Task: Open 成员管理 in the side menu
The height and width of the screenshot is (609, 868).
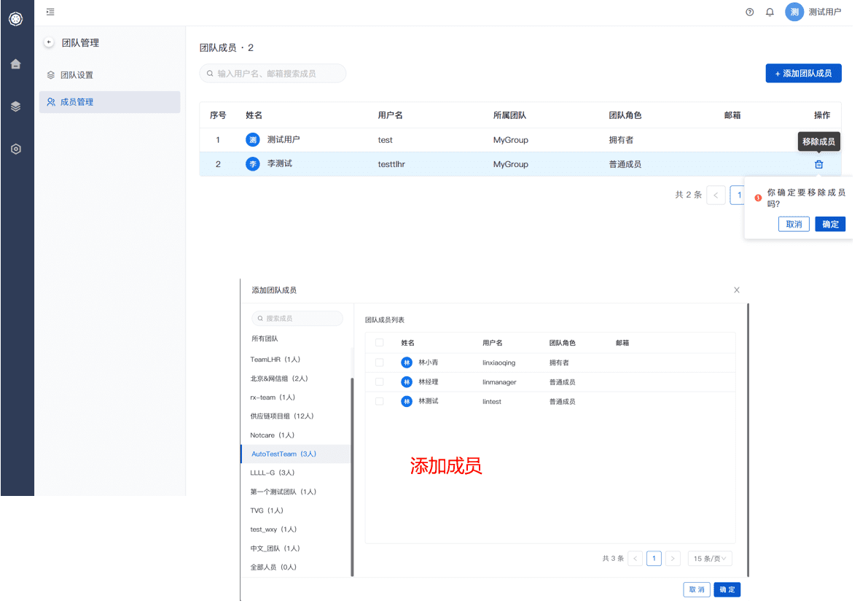Action: [x=109, y=102]
